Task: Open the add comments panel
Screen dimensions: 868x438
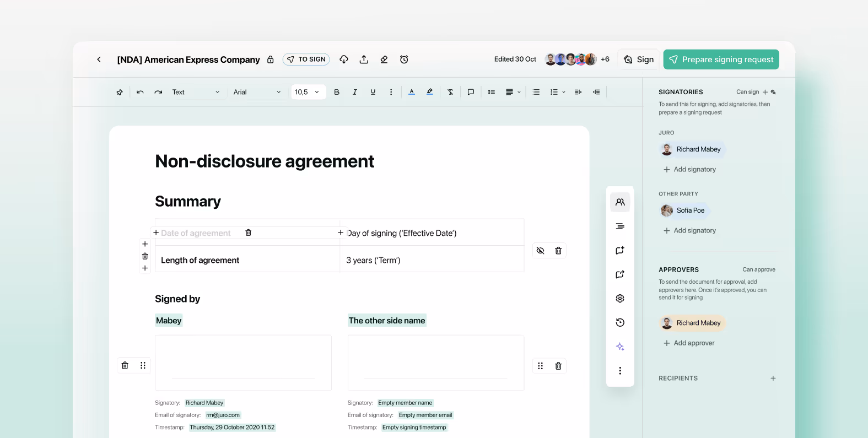Action: (x=620, y=250)
